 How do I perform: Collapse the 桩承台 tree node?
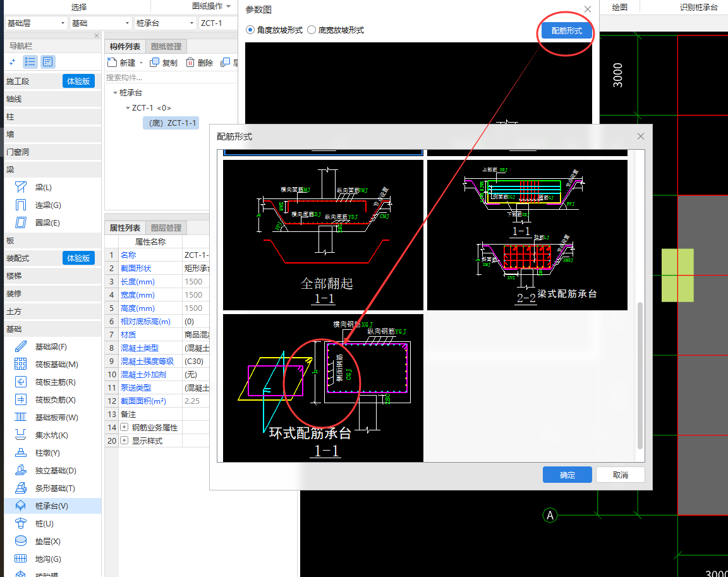pos(115,93)
